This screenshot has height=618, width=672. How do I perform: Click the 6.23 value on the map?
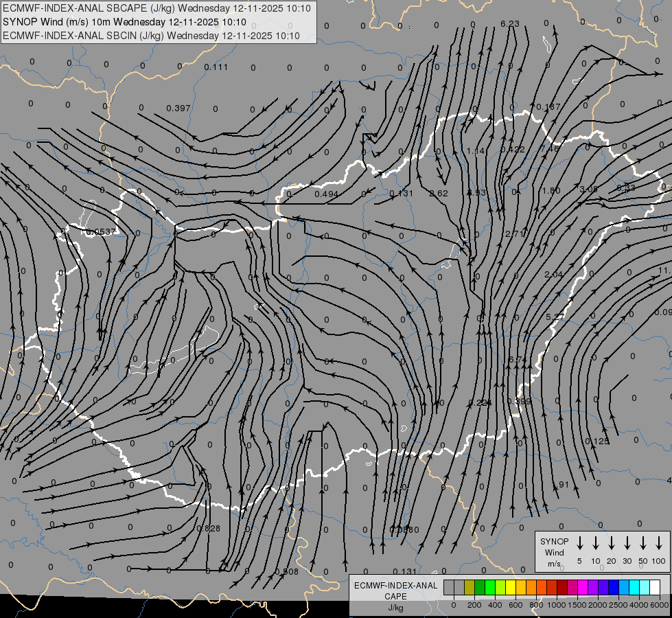coord(510,23)
